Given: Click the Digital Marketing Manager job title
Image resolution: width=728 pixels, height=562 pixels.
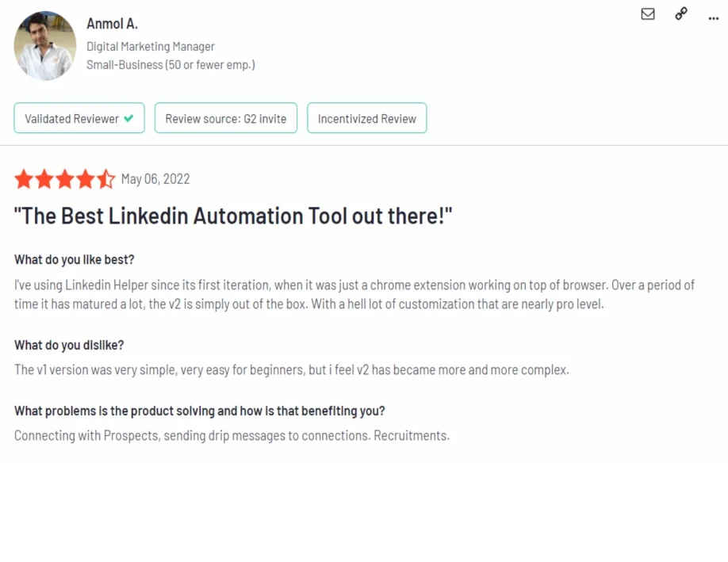Looking at the screenshot, I should point(151,46).
